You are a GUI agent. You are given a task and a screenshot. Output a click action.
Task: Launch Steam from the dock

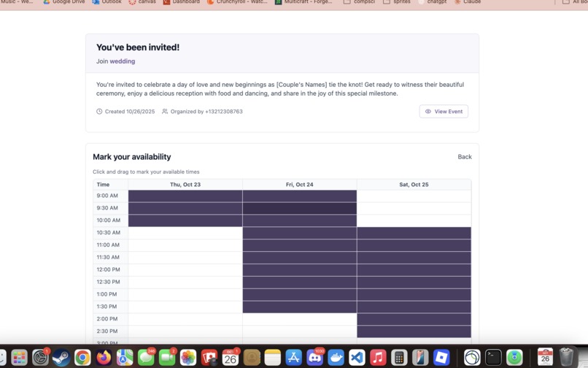click(61, 357)
